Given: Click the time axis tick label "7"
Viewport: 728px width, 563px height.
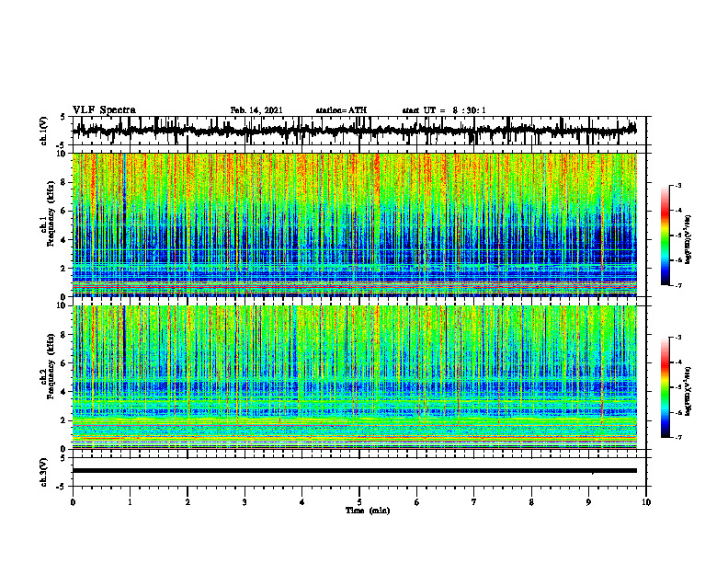Looking at the screenshot, I should point(474,502).
